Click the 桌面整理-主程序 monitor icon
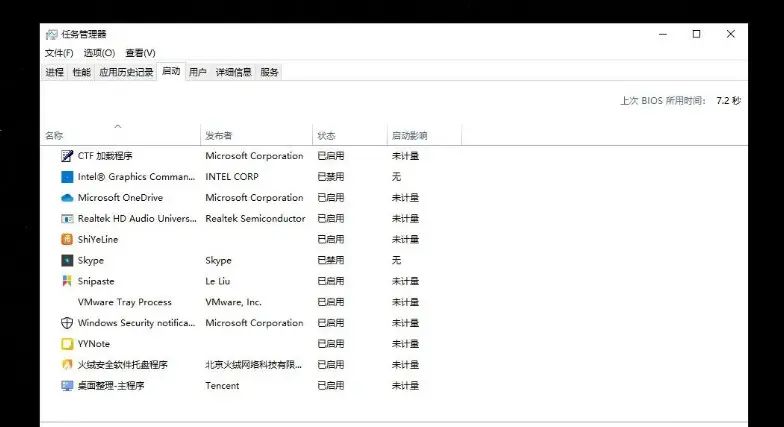This screenshot has width=784, height=427. tap(66, 386)
